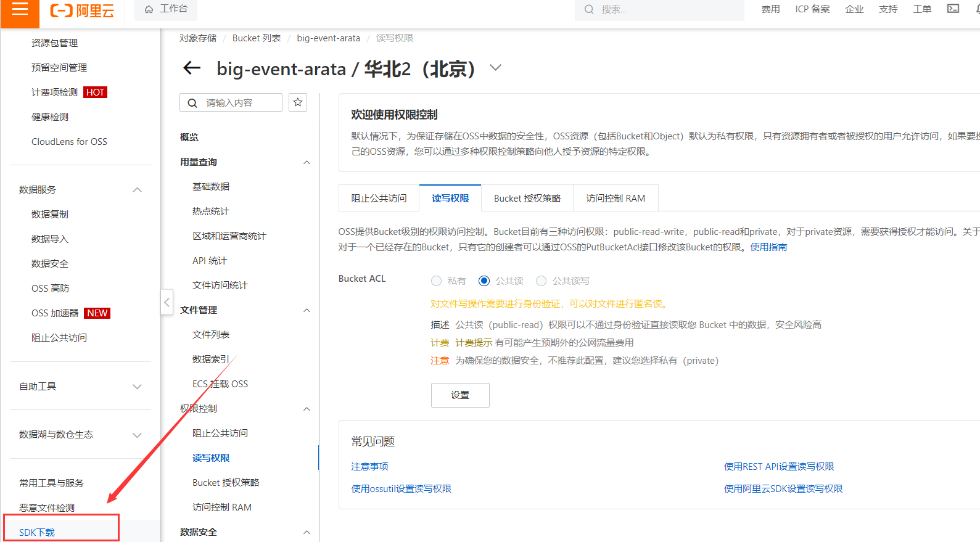
Task: Open 使用ossutil设置读写权限 link
Action: pyautogui.click(x=401, y=489)
